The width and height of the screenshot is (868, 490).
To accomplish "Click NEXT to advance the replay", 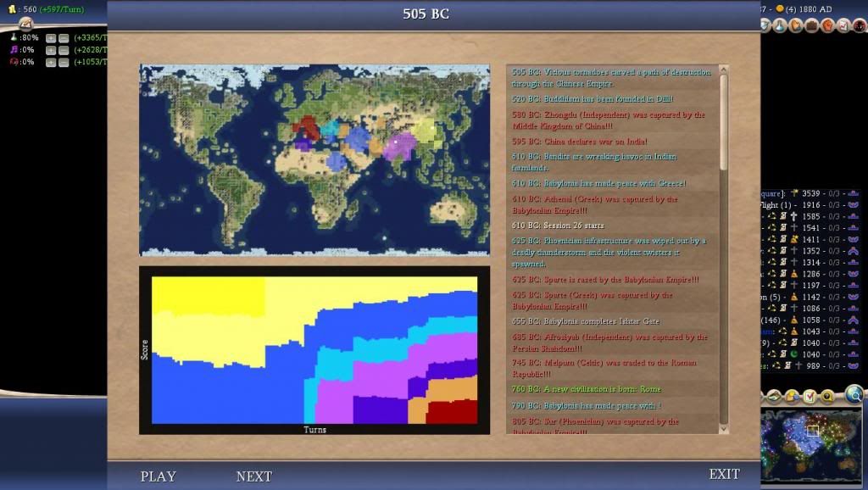I will point(254,476).
